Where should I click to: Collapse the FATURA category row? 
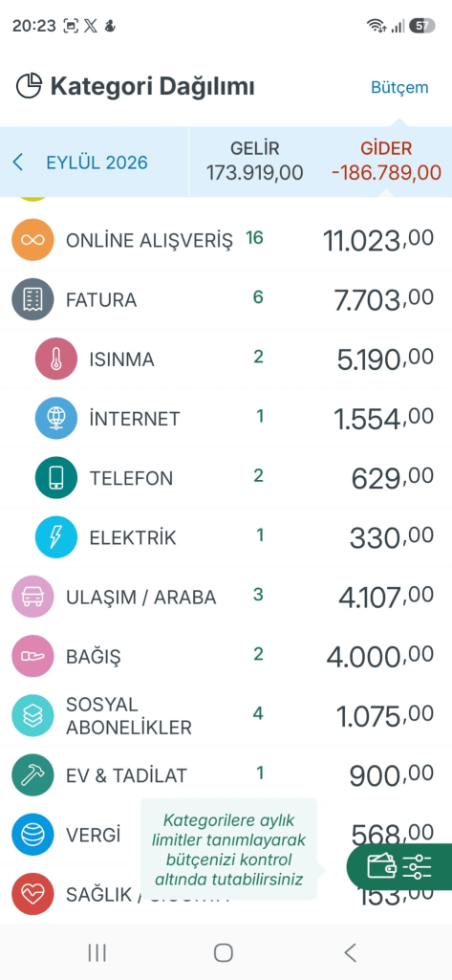coord(226,299)
